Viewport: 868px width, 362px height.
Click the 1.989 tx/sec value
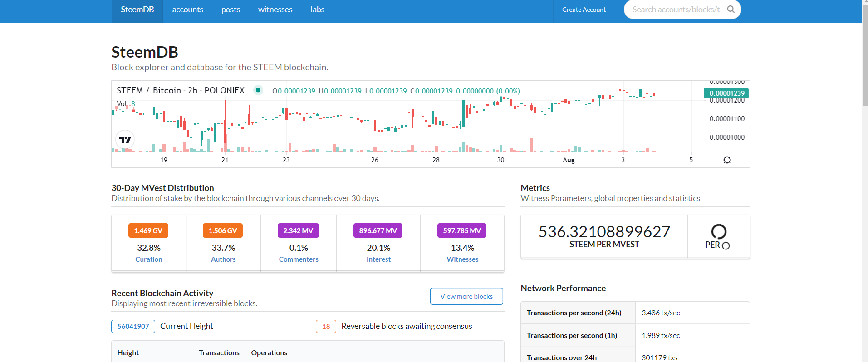[x=661, y=335]
